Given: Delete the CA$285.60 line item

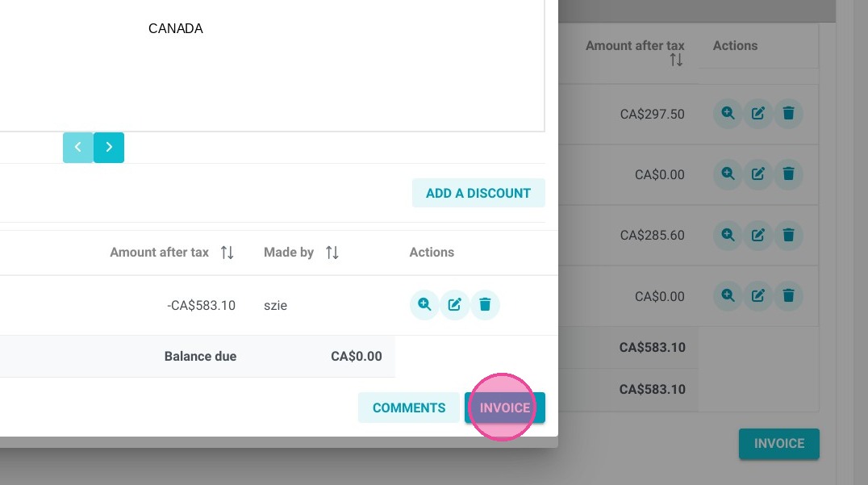Looking at the screenshot, I should pos(788,235).
